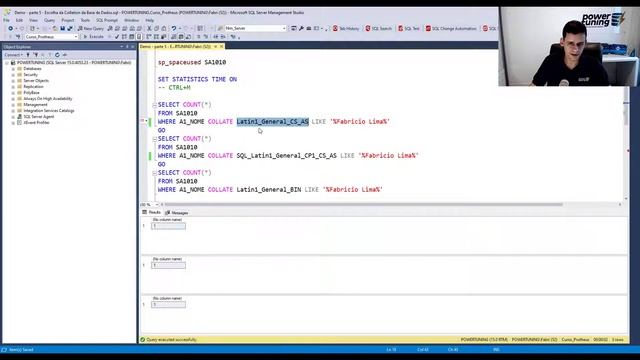This screenshot has height=360, width=640.
Task: Open the Query menu
Action: point(49,20)
